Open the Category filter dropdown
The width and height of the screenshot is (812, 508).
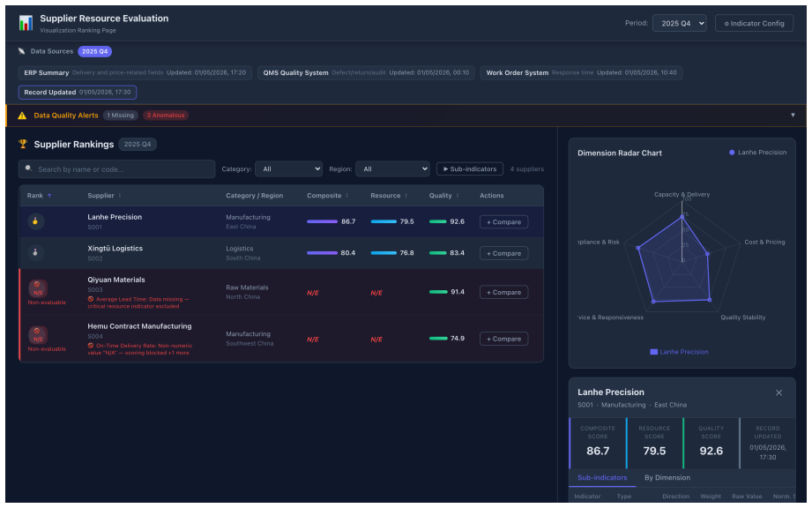pos(288,168)
